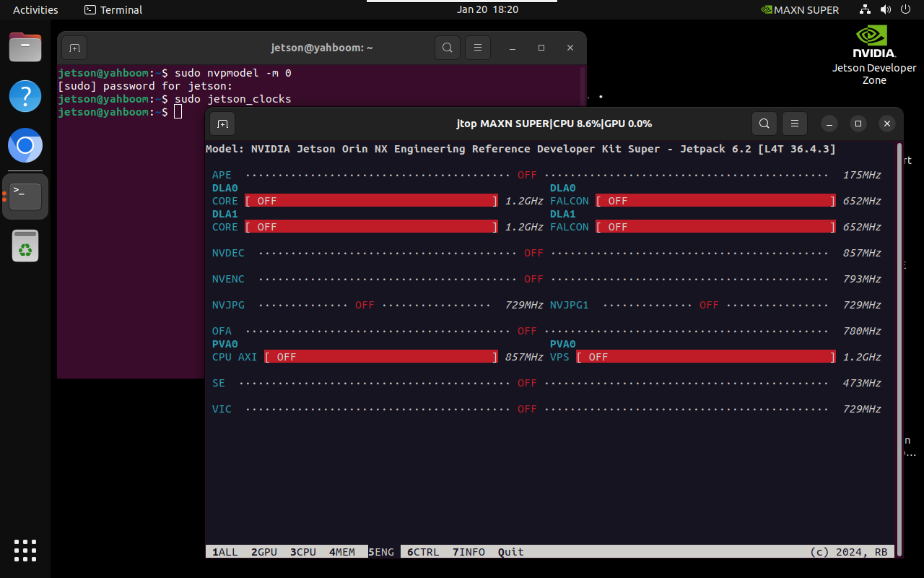Switch to 3CPU tab in jtop

click(x=302, y=552)
